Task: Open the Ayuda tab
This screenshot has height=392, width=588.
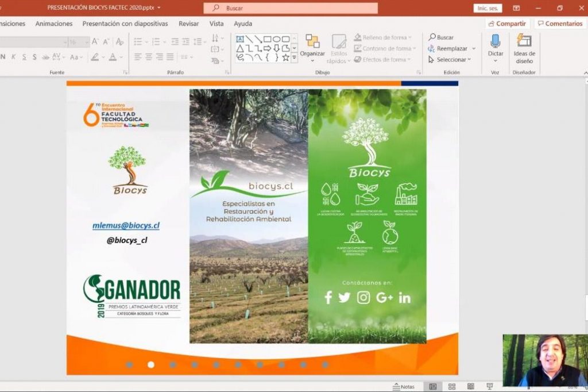Action: click(x=243, y=24)
